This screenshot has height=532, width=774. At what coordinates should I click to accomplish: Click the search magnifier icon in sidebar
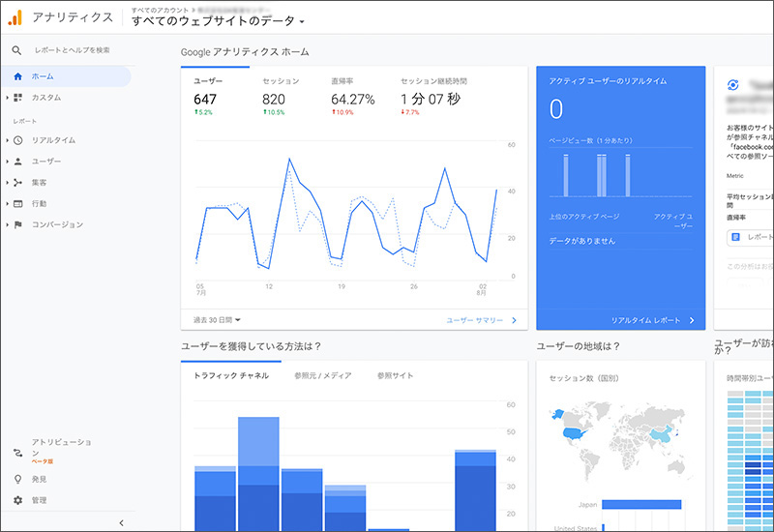pos(16,50)
